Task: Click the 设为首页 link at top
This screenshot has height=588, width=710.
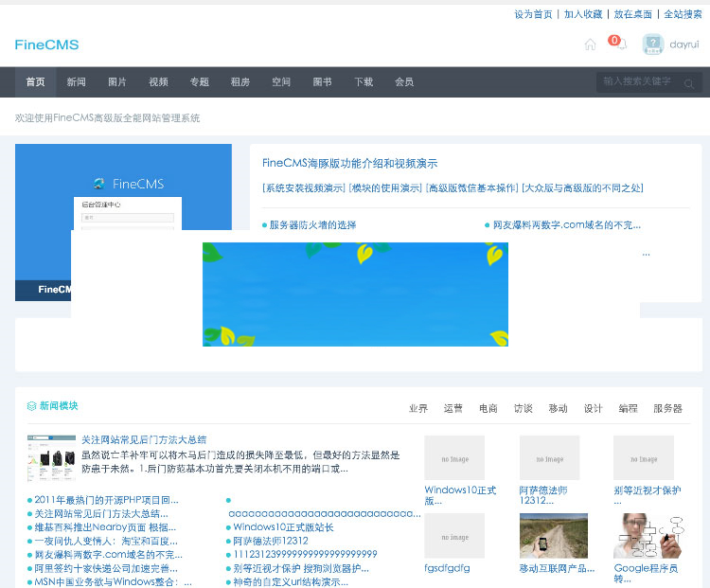Action: tap(533, 14)
